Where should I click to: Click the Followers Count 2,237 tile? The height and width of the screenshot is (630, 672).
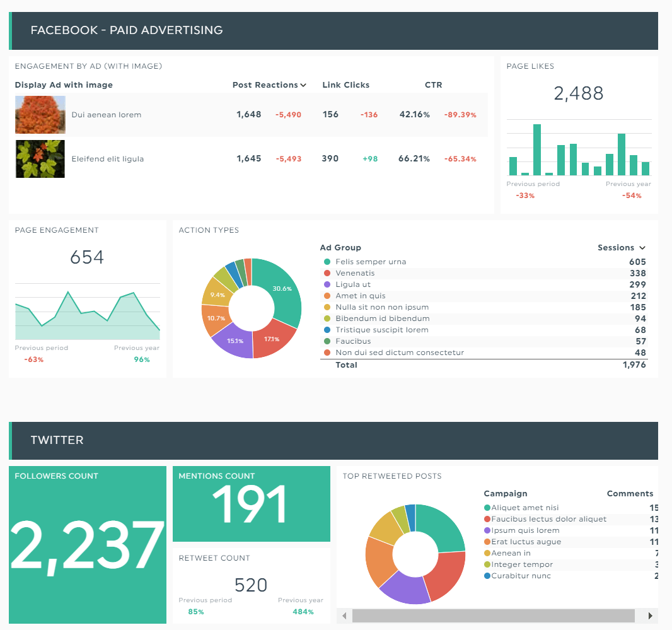[x=88, y=545]
